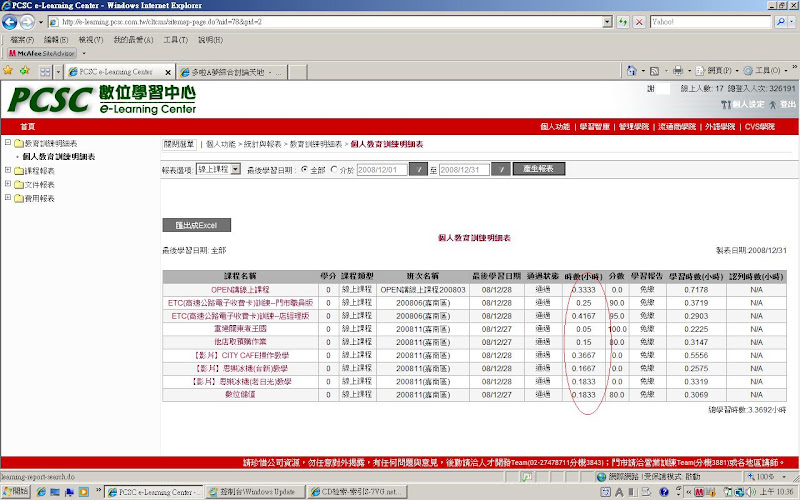Open the address bar history dropdown arrow
The height and width of the screenshot is (500, 800).
[x=607, y=22]
